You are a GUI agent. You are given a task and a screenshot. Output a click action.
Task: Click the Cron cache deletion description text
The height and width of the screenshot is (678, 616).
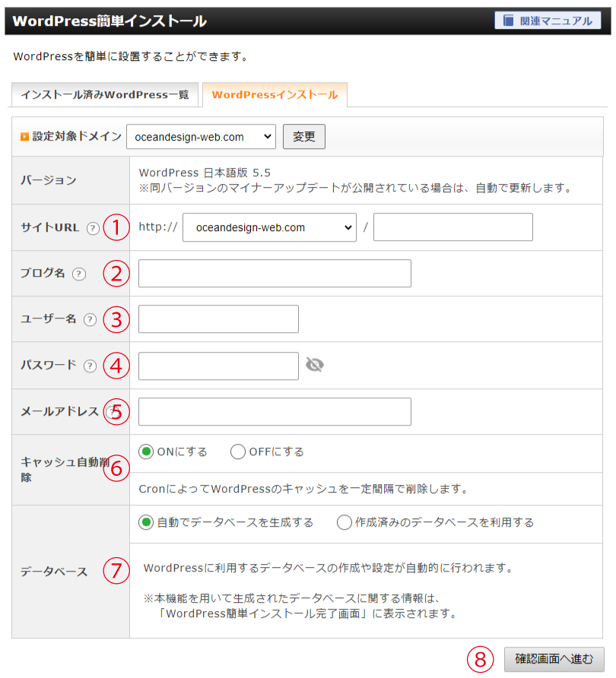(x=303, y=489)
